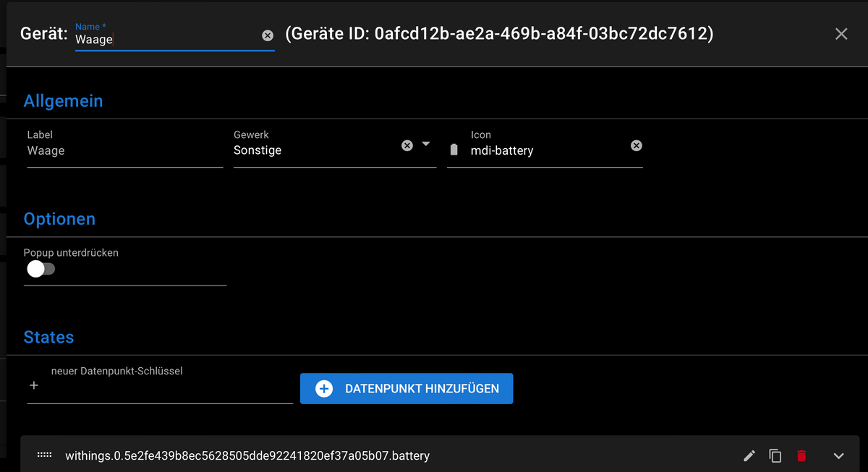The width and height of the screenshot is (868, 472).
Task: Copy the withings battery datapoint
Action: (775, 455)
